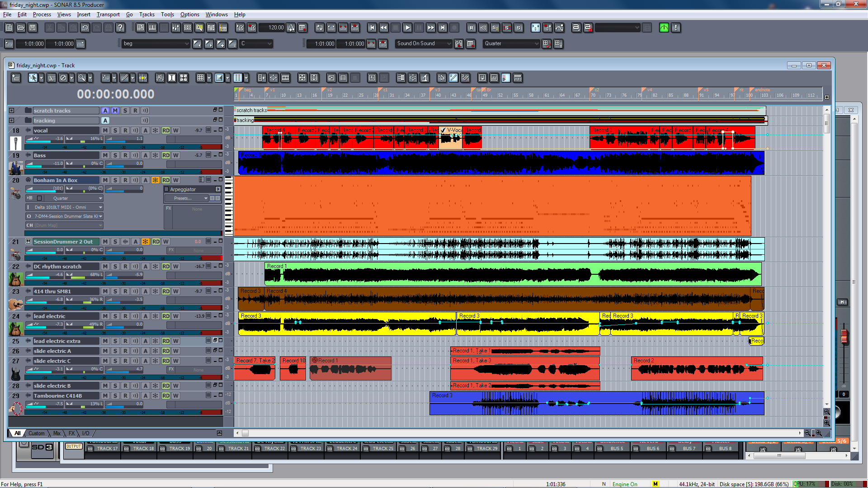The height and width of the screenshot is (488, 868).
Task: Expand the tracking folder
Action: (12, 121)
